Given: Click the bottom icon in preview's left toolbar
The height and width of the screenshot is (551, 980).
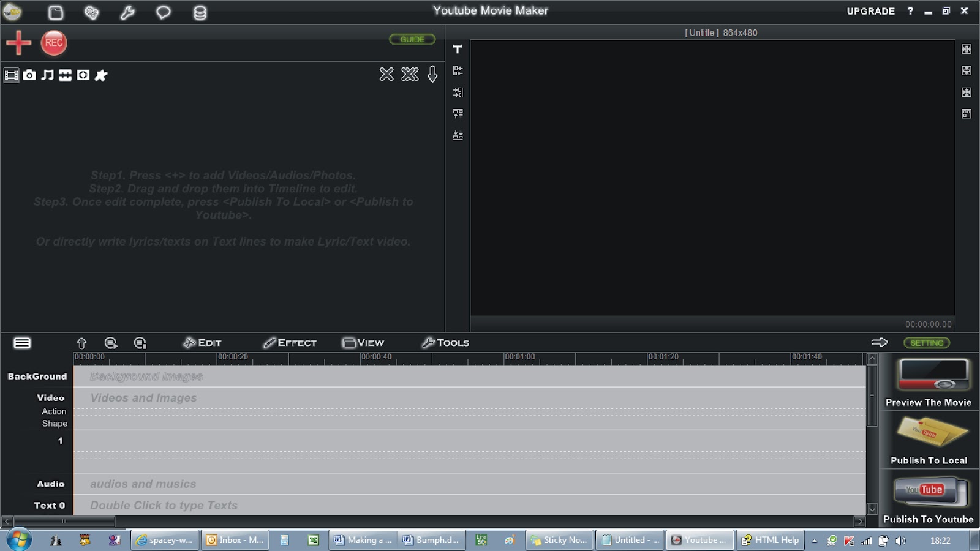Looking at the screenshot, I should (x=458, y=135).
